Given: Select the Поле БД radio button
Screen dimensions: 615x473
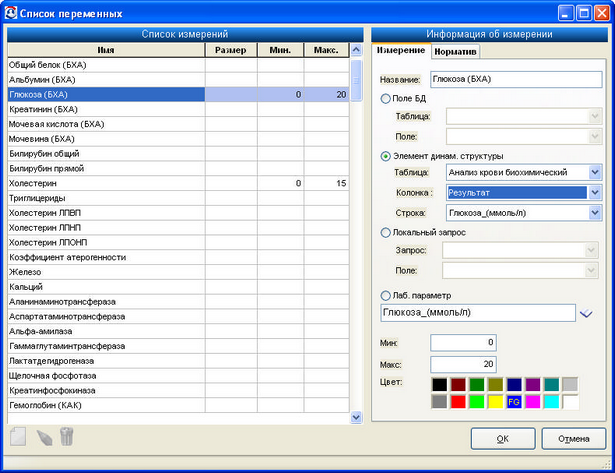Looking at the screenshot, I should tap(386, 98).
